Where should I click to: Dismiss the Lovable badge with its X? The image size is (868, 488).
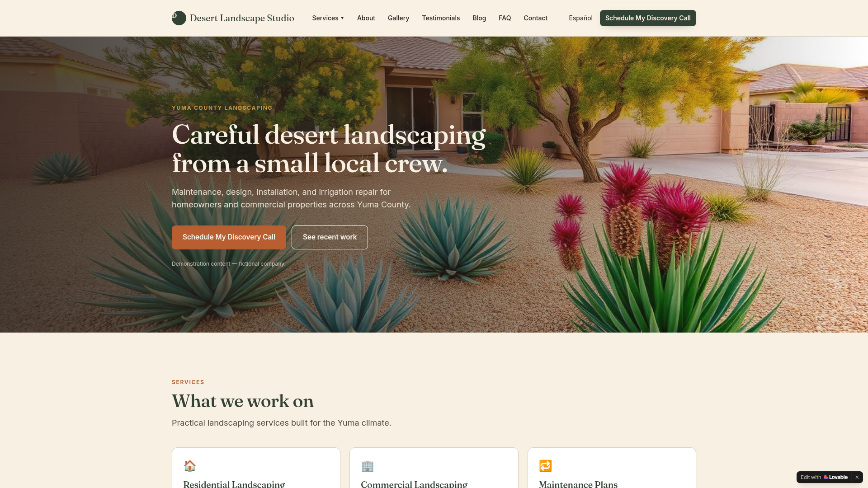(857, 477)
